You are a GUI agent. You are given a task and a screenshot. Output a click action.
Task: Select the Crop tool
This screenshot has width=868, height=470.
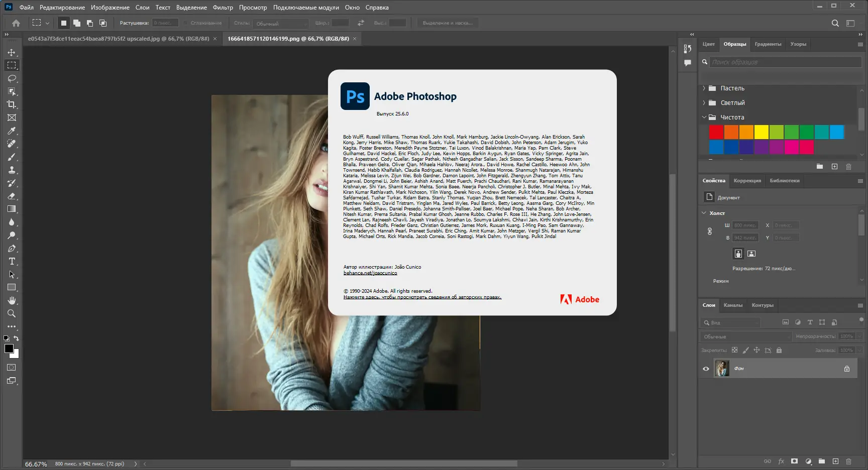12,104
